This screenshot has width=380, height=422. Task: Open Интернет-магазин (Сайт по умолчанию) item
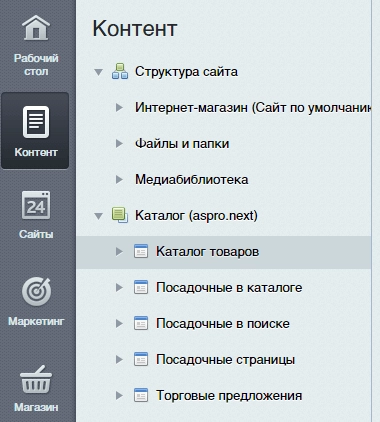253,108
